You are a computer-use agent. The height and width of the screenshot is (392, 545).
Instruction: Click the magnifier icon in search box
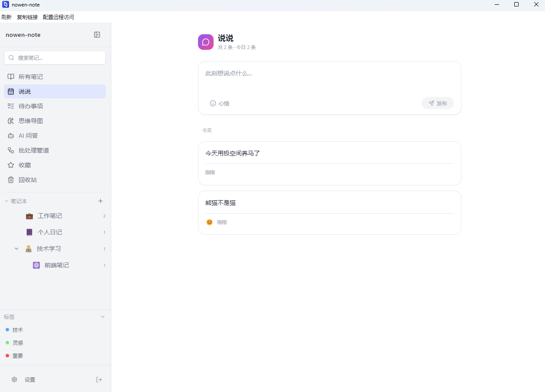[x=12, y=58]
